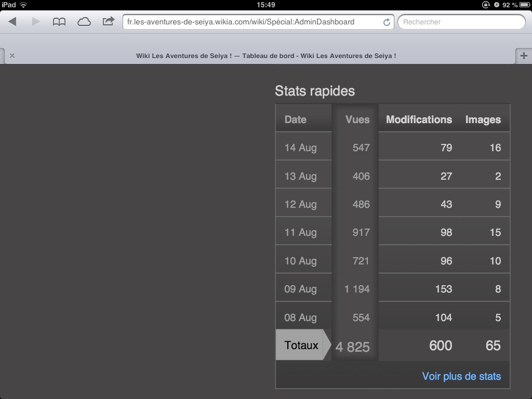Click the 27 modifications value

tap(446, 176)
